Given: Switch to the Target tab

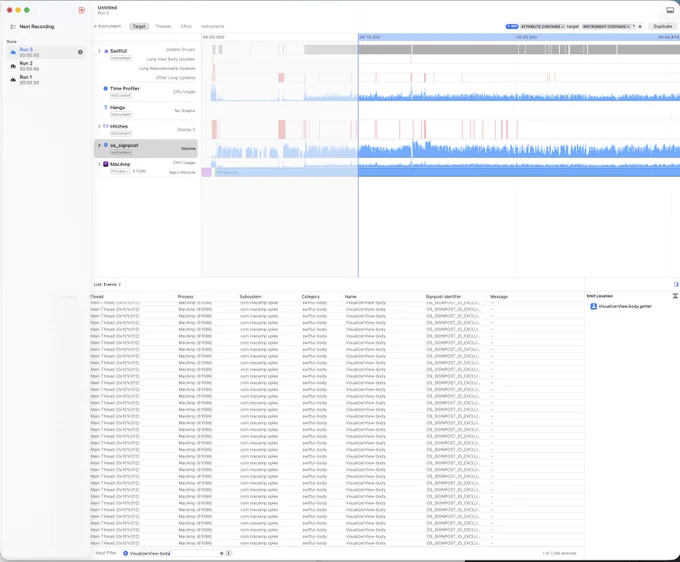Looking at the screenshot, I should click(139, 26).
